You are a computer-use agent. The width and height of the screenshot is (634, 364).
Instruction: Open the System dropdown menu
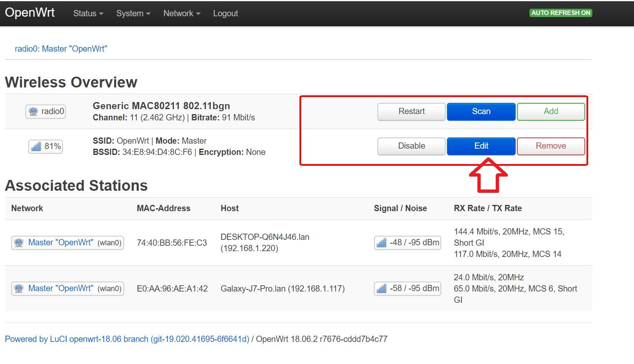coord(133,13)
